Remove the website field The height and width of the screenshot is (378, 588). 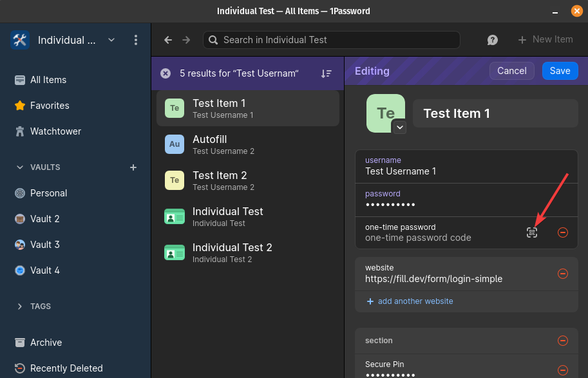tap(562, 274)
